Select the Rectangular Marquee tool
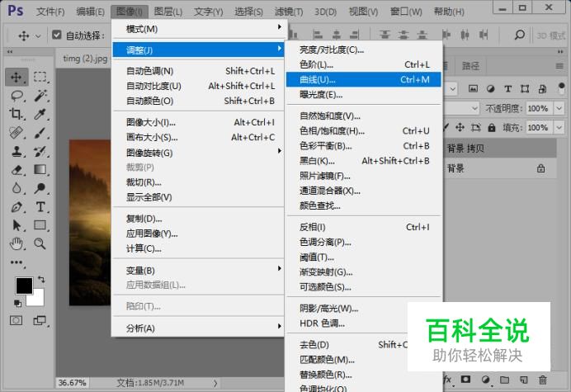The image size is (571, 392). click(40, 77)
